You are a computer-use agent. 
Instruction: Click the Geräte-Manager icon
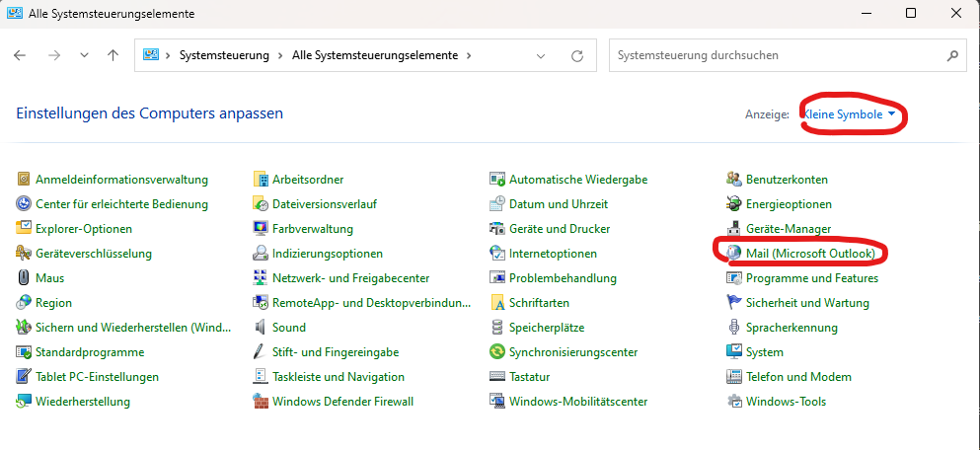coord(733,229)
